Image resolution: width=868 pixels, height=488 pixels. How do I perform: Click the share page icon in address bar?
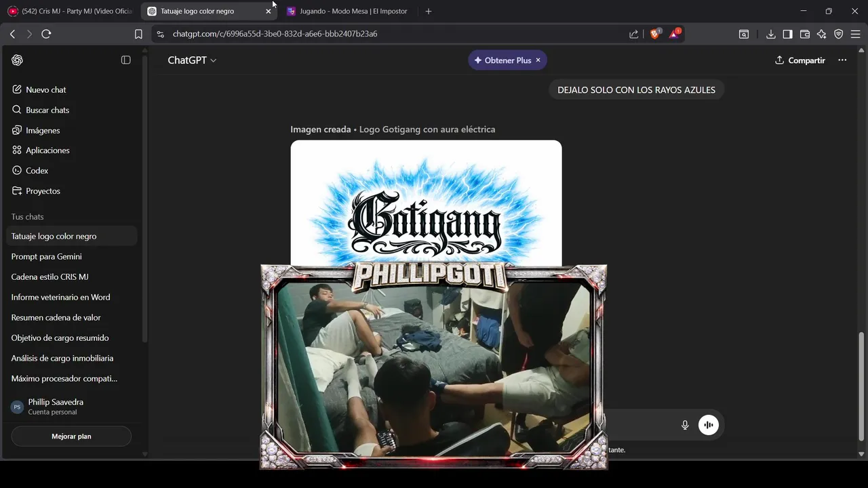point(633,34)
